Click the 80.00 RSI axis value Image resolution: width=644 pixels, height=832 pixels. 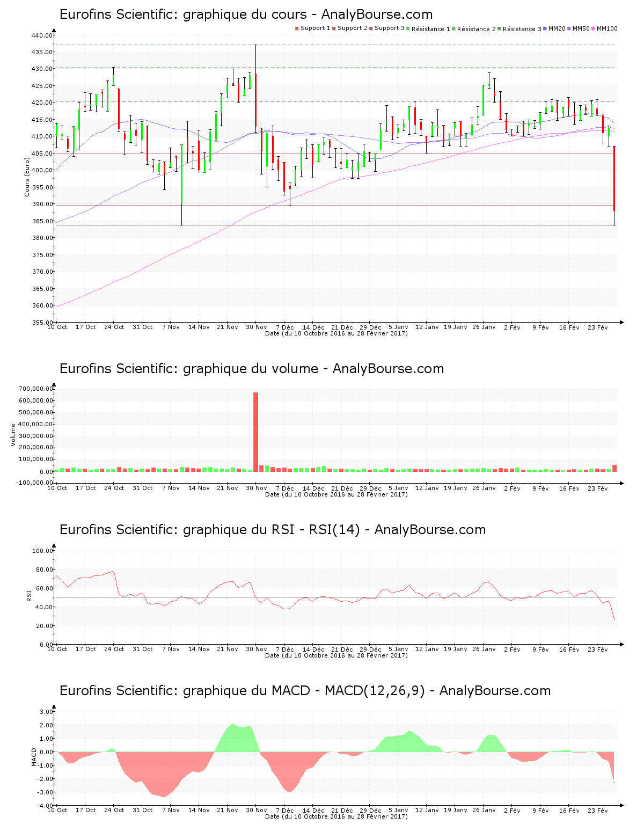43,570
